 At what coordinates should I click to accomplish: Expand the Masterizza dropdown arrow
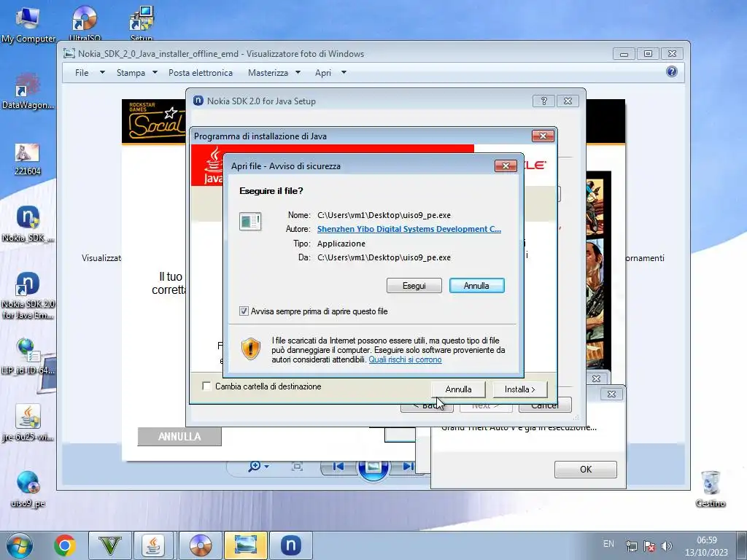[x=298, y=73]
